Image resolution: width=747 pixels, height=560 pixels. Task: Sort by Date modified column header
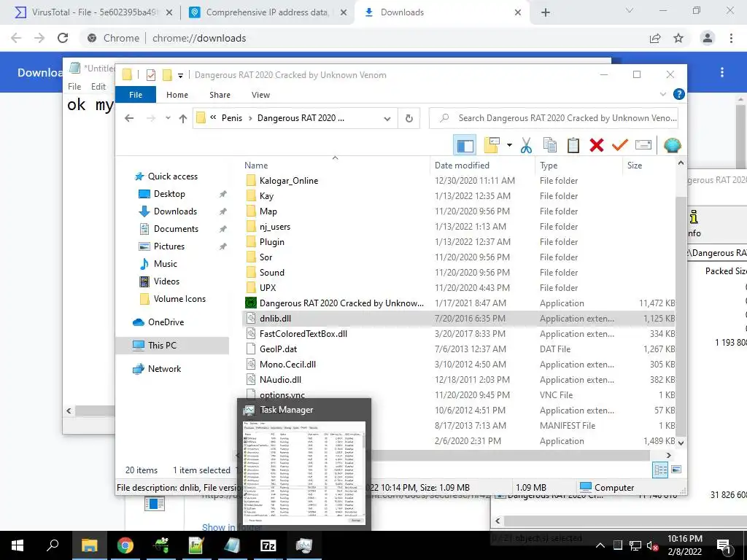(483, 166)
